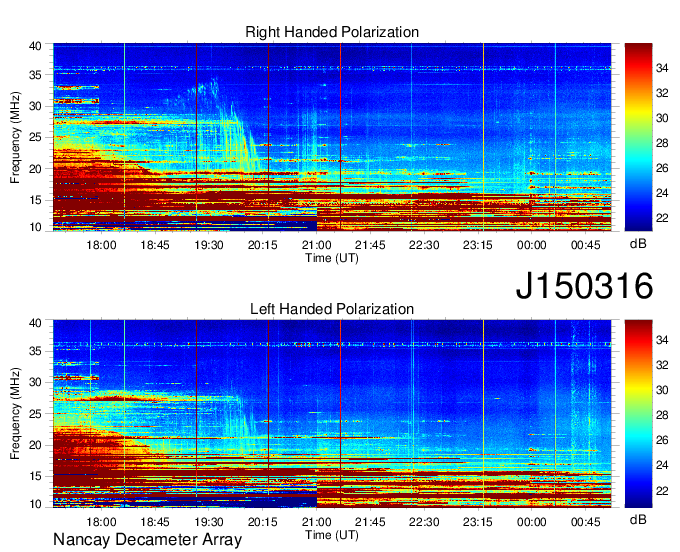The height and width of the screenshot is (552, 680).
Task: Click the 20:15 tick on the Right Handed time axis
Action: (x=262, y=245)
